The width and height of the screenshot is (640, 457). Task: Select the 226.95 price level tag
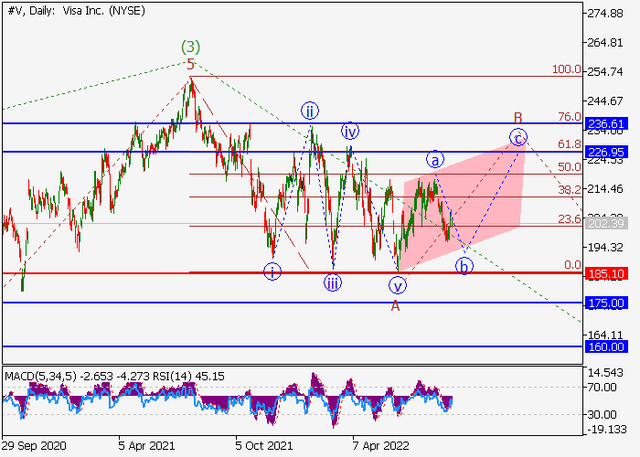(x=606, y=152)
